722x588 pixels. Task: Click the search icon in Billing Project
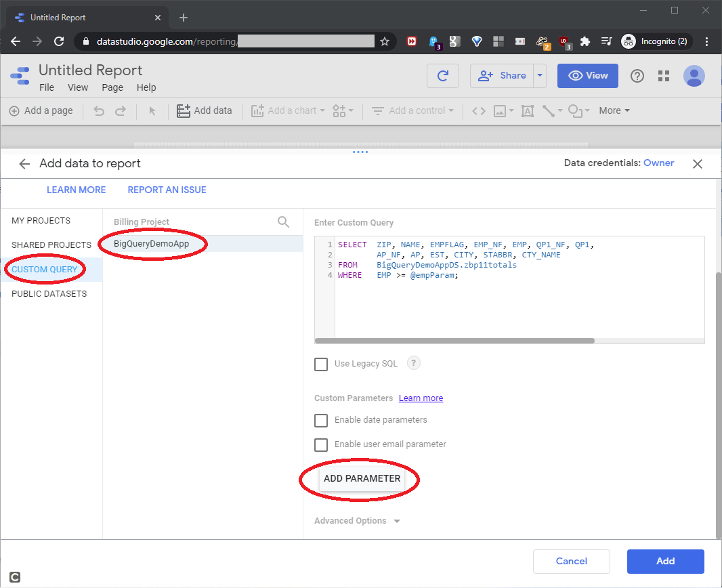283,222
